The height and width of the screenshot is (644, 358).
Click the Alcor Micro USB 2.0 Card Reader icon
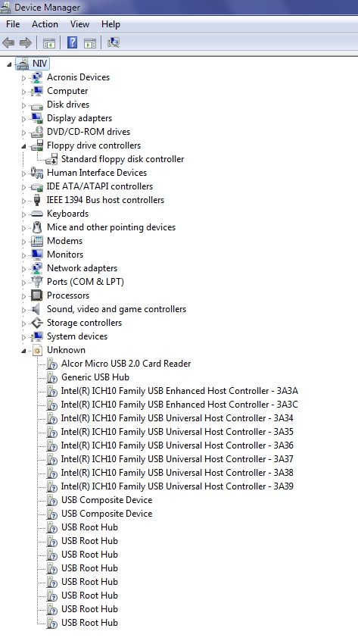[x=51, y=364]
